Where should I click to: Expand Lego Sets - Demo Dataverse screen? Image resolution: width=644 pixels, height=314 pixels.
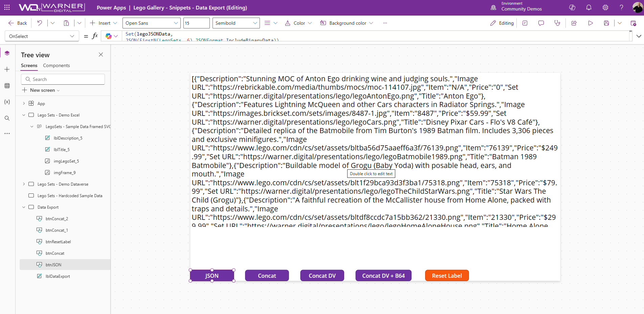(24, 184)
